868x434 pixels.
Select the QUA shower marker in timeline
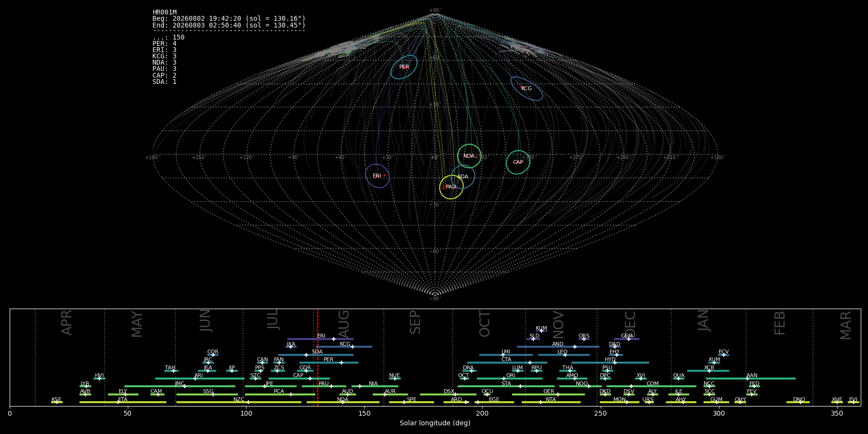click(678, 379)
